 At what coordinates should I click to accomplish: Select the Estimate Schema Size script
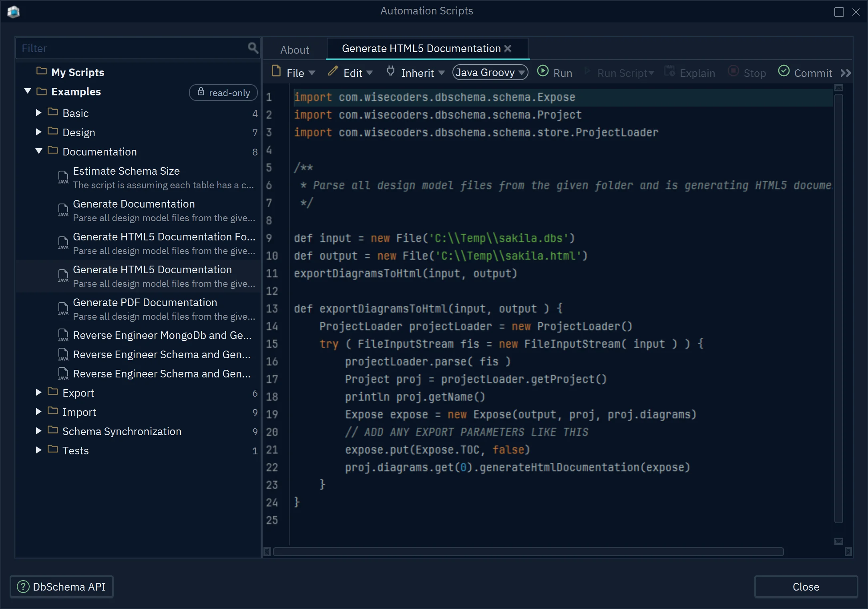pyautogui.click(x=139, y=177)
